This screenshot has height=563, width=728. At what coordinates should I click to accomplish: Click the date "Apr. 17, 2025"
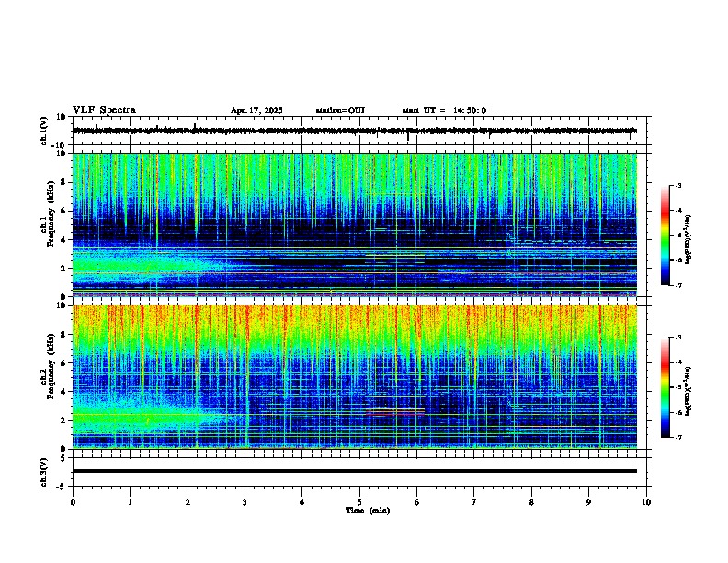[256, 110]
